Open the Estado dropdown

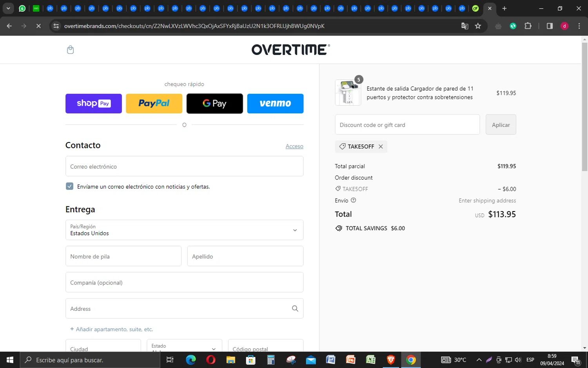click(184, 346)
